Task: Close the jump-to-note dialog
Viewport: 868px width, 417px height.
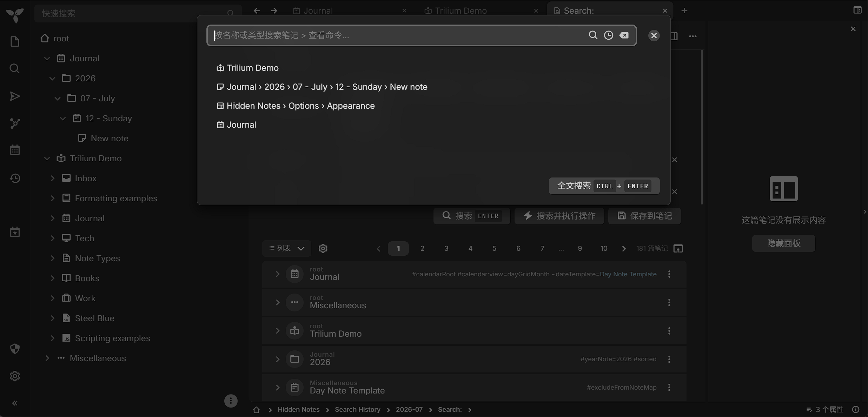Action: pos(654,35)
